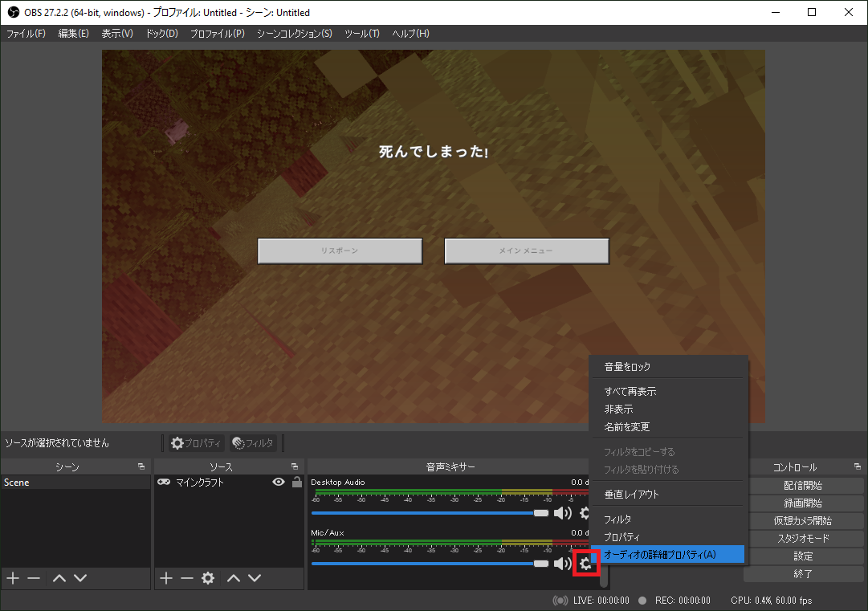Viewport: 868px width, 611px height.
Task: Toggle the lock on マインクラフト source
Action: coord(297,483)
